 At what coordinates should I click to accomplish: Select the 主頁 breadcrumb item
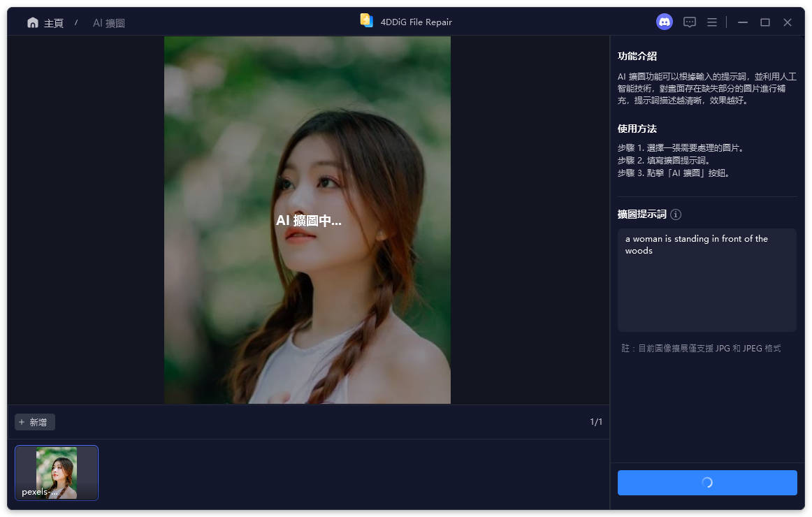pyautogui.click(x=53, y=22)
